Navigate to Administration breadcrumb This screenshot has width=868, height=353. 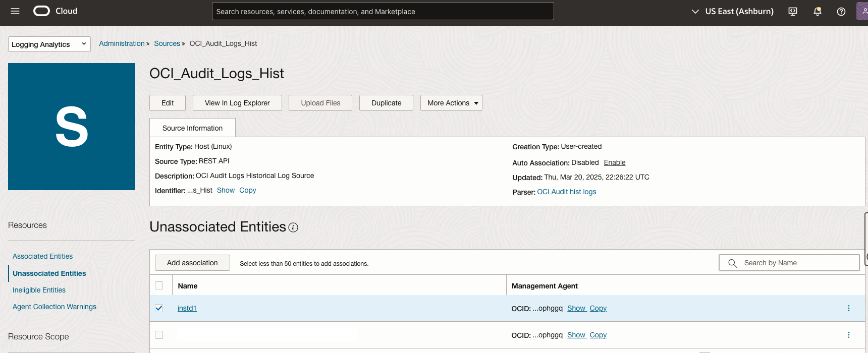click(122, 43)
